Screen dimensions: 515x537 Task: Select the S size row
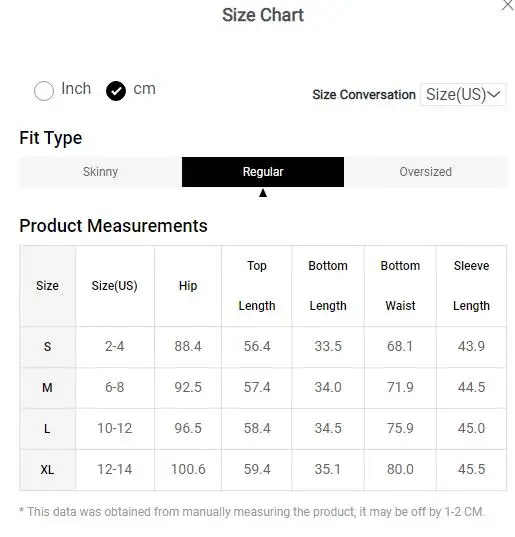[263, 347]
